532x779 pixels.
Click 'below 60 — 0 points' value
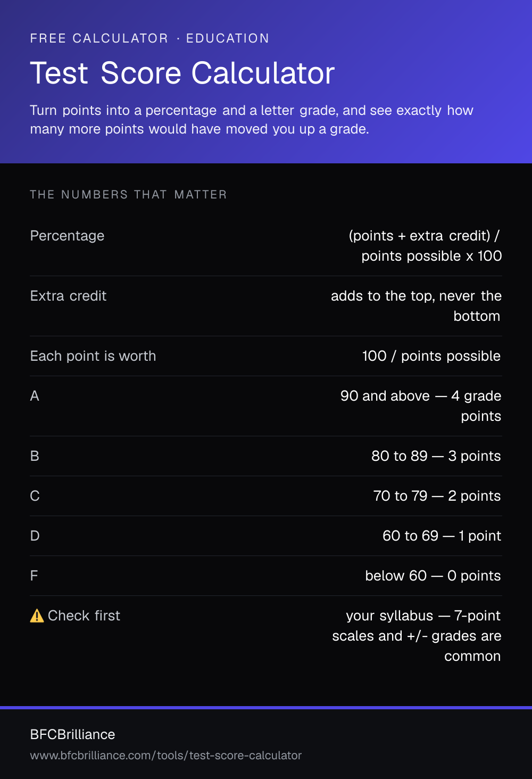[x=433, y=576]
